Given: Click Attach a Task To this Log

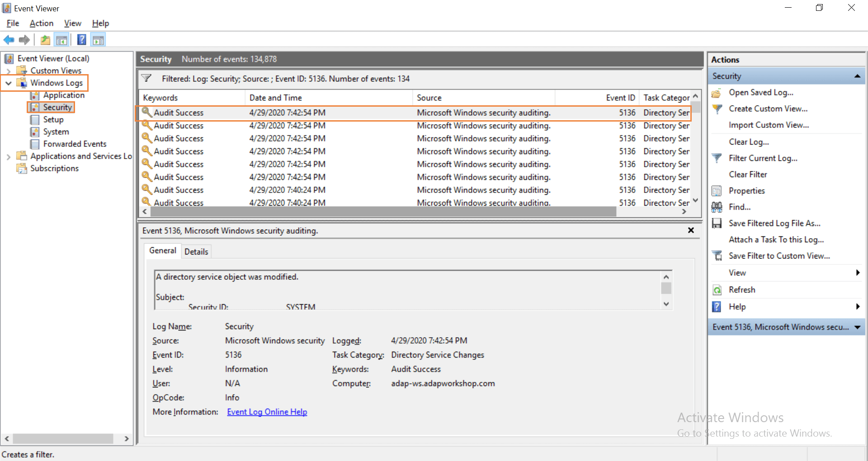Looking at the screenshot, I should point(776,240).
